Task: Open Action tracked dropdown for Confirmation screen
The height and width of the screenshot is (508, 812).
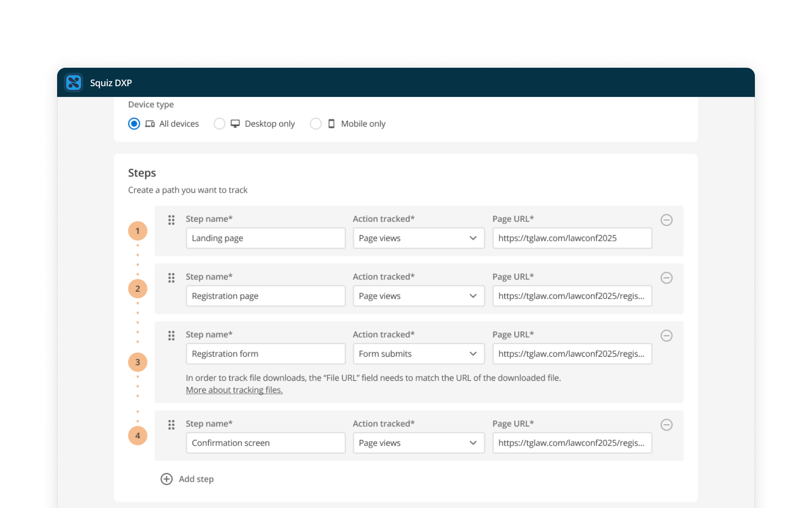Action: [x=419, y=443]
